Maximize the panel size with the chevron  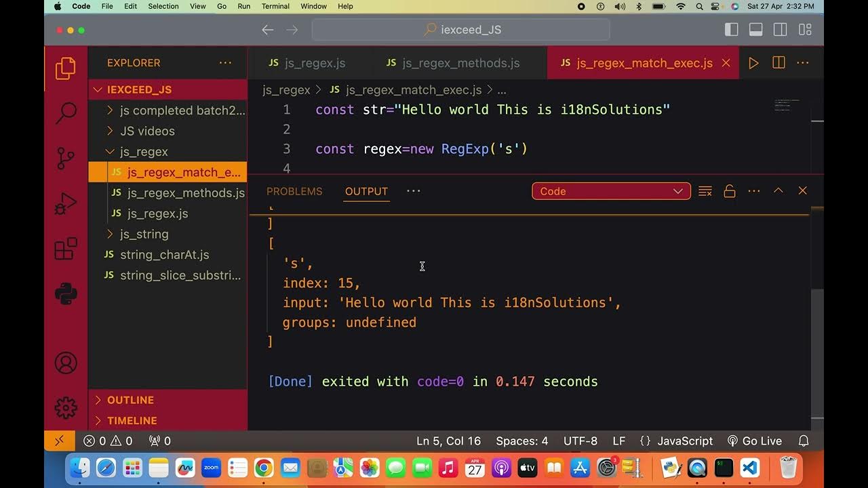click(x=778, y=191)
